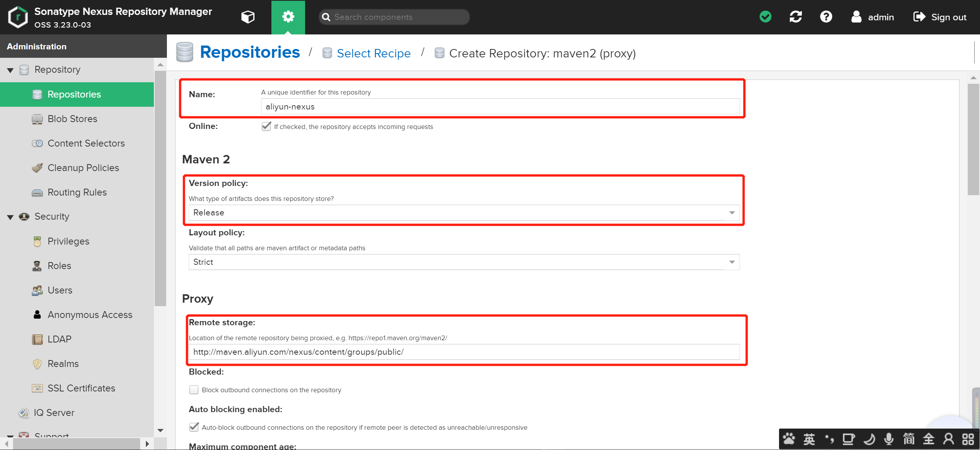Click the Sign out button
The width and height of the screenshot is (980, 450).
pos(940,17)
